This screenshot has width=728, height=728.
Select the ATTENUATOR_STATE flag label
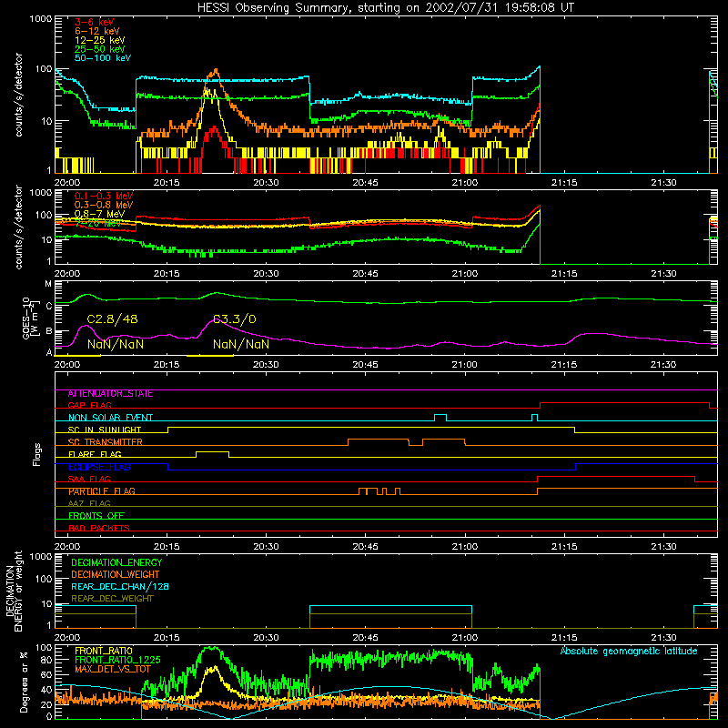pyautogui.click(x=110, y=394)
